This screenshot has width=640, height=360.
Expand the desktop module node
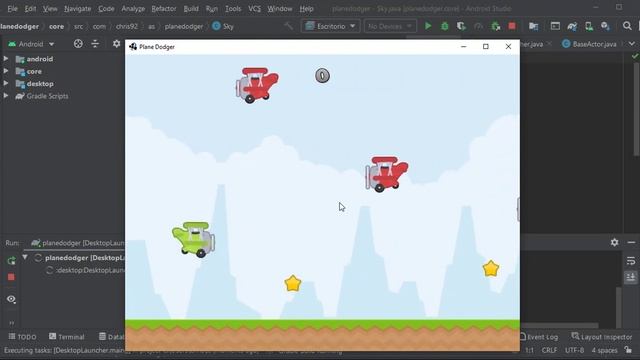[x=6, y=83]
